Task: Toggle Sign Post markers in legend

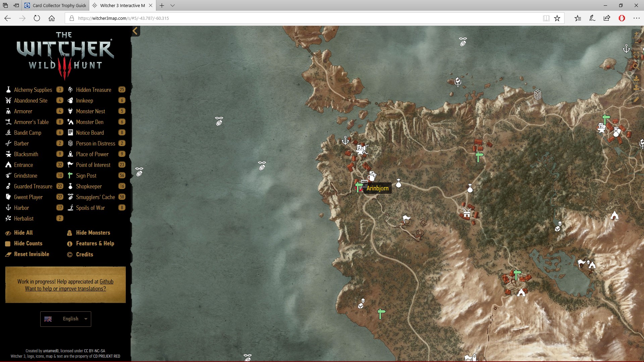Action: (86, 176)
